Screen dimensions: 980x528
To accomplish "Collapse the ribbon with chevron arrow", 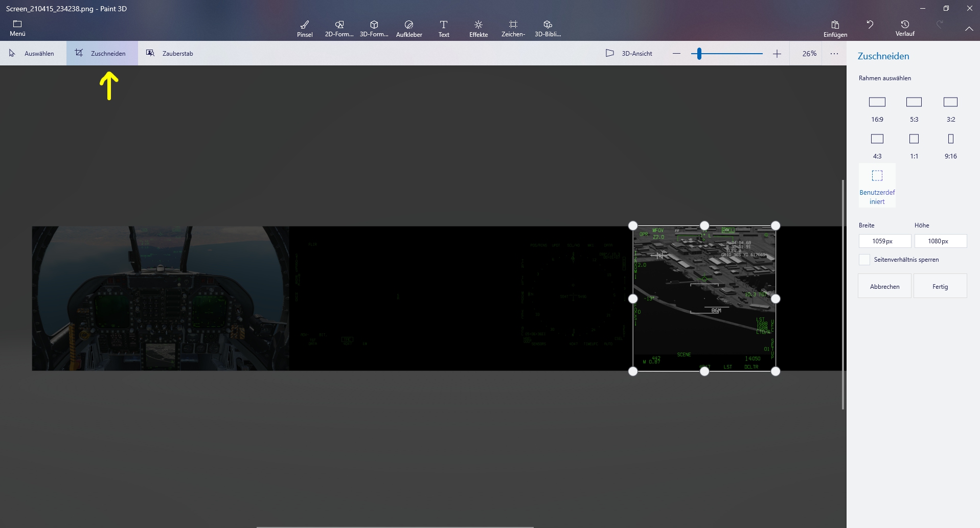I will pos(969,29).
